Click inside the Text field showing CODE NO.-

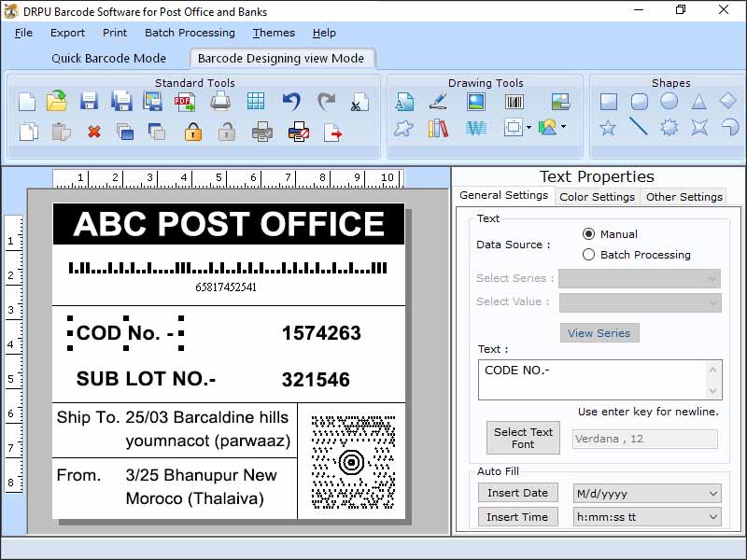pos(598,378)
